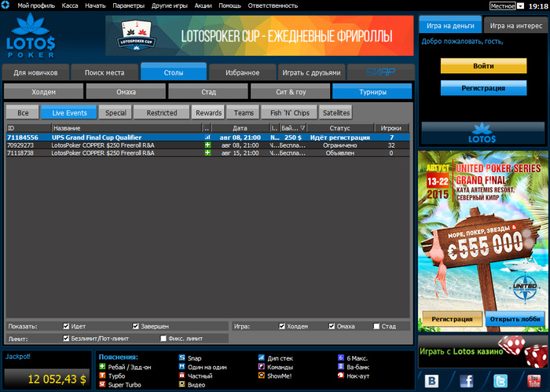Click Lotos logo in right login panel
This screenshot has height=392, width=550.
[x=482, y=133]
